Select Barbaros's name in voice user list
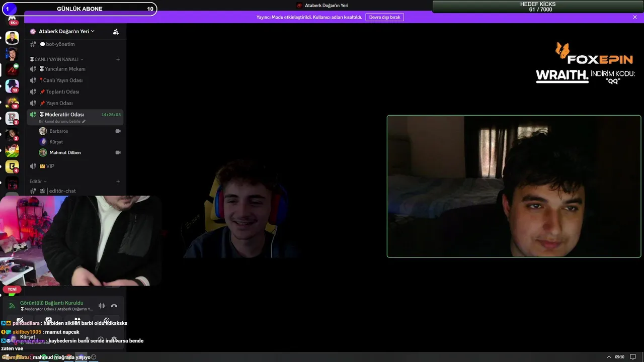Screen dimensions: 644x362 [x=59, y=131]
